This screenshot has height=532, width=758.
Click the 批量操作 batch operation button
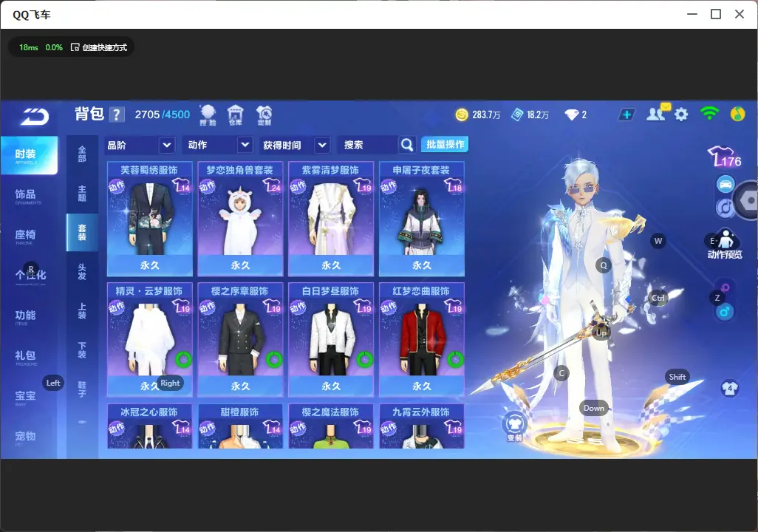coord(445,145)
